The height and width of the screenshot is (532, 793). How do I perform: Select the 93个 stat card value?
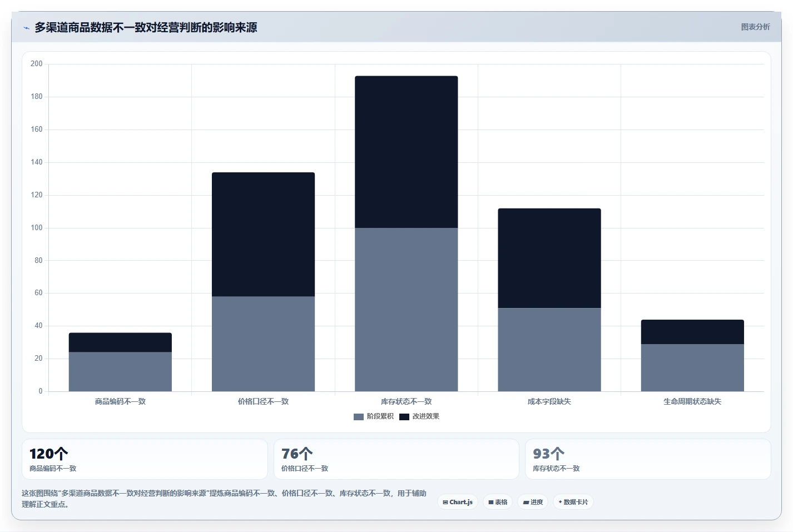[x=548, y=454]
